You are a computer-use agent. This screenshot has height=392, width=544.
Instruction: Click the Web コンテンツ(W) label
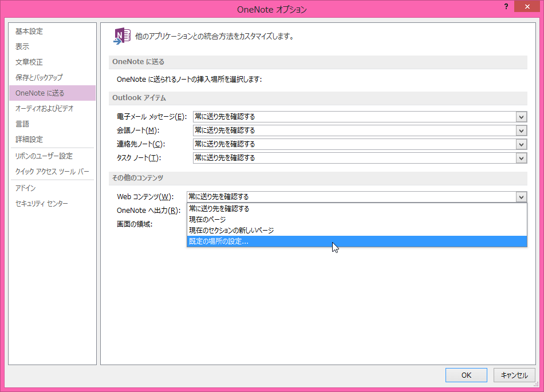145,197
